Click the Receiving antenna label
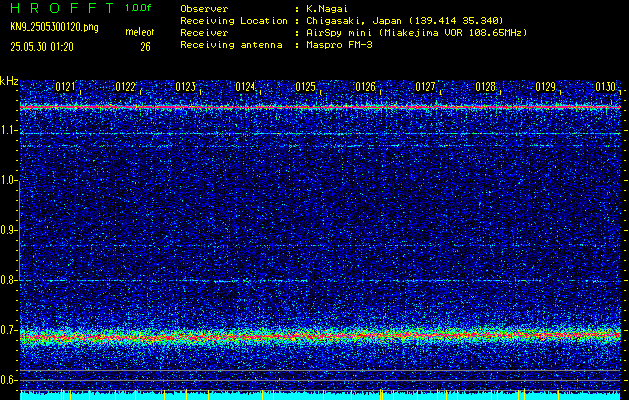This screenshot has width=629, height=400. (x=231, y=45)
